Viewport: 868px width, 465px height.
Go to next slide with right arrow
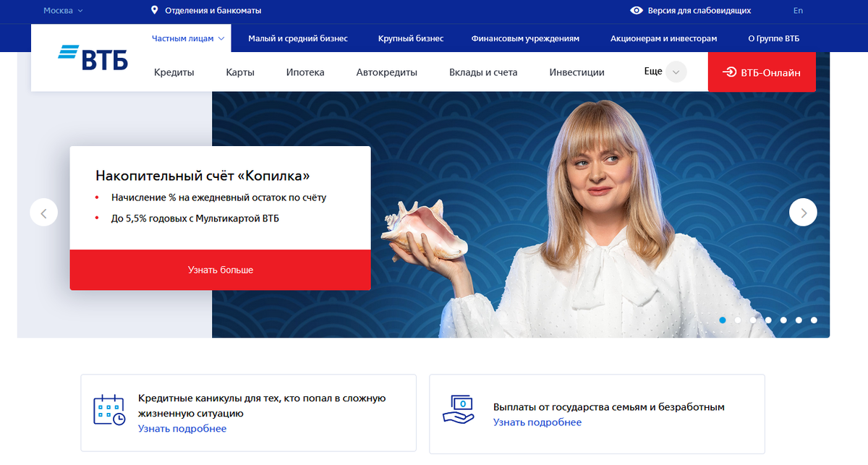pos(803,213)
